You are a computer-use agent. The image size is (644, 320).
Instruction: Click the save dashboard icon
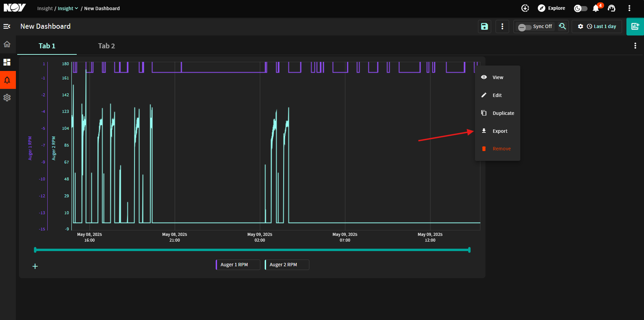[484, 26]
